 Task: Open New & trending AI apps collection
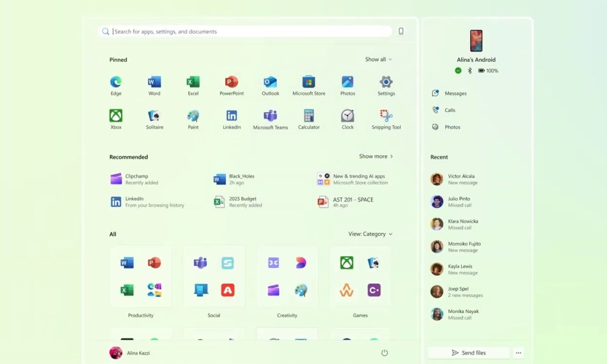352,179
